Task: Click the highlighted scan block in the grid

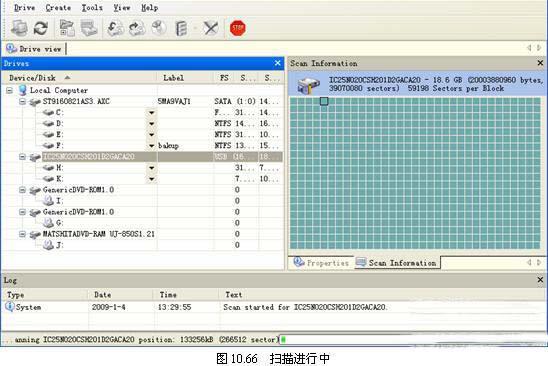Action: pos(324,101)
